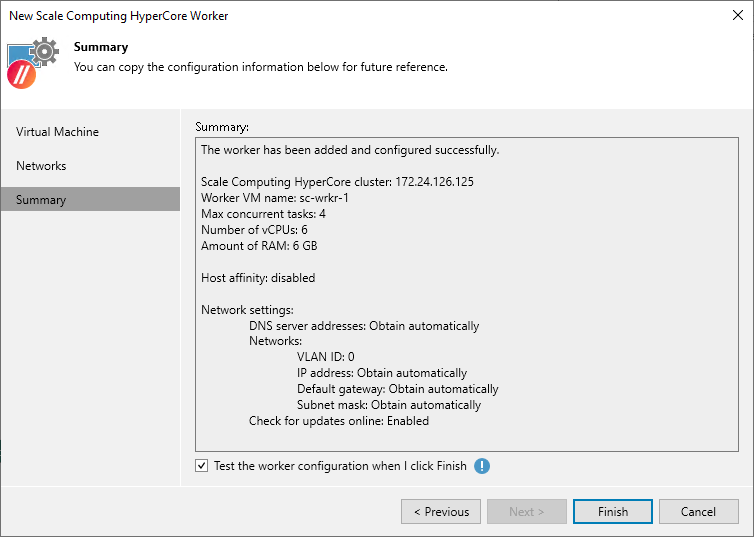Click the Max concurrent tasks line
Viewport: 754px width, 537px height.
click(x=263, y=214)
